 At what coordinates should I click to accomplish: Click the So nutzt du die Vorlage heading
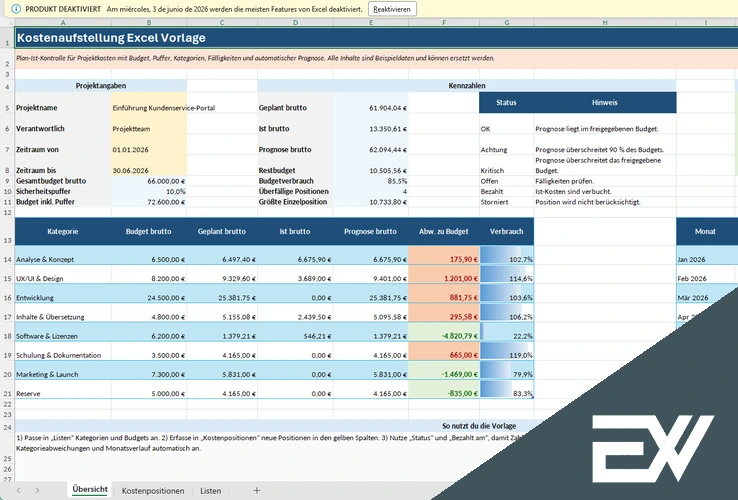pyautogui.click(x=479, y=426)
